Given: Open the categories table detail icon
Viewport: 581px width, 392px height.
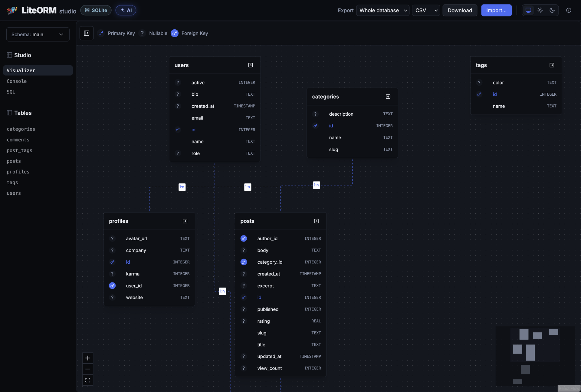Looking at the screenshot, I should pos(388,97).
